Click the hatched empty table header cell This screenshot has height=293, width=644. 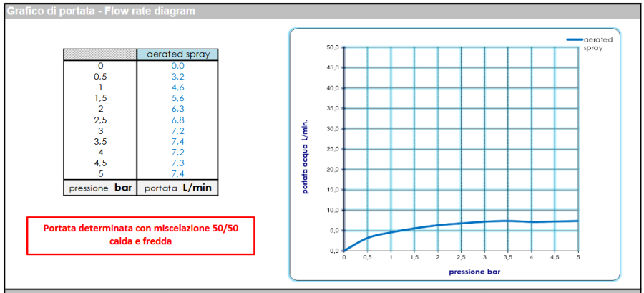click(x=99, y=54)
